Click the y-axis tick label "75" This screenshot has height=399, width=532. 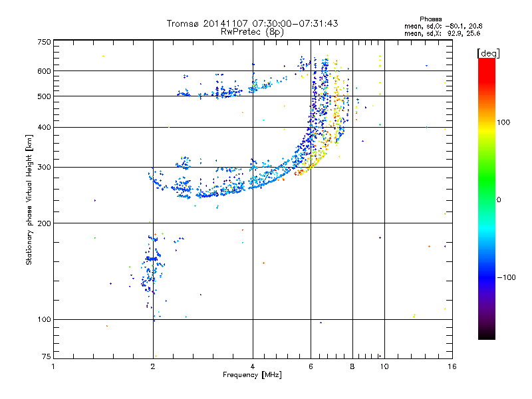[46, 356]
